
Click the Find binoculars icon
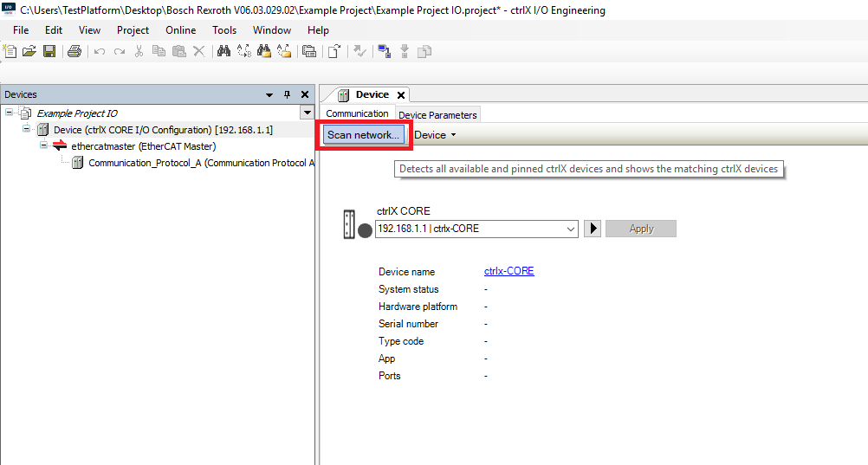(223, 52)
